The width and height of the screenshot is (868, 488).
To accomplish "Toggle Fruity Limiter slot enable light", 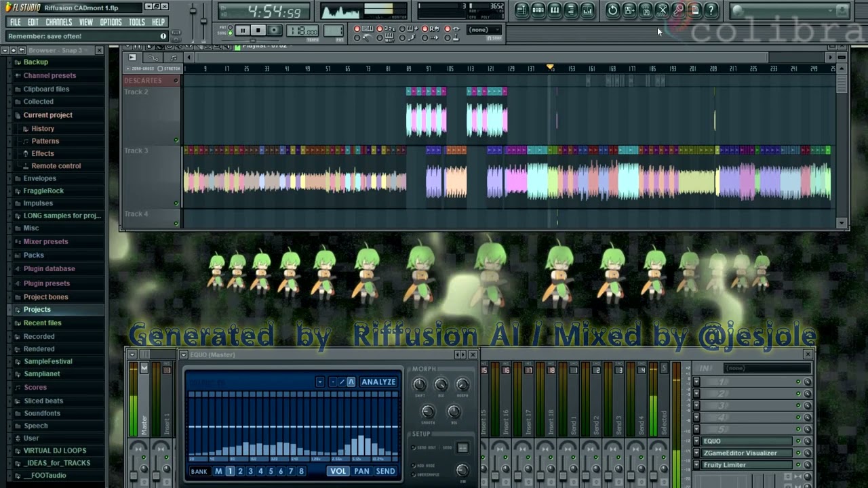I will click(798, 465).
